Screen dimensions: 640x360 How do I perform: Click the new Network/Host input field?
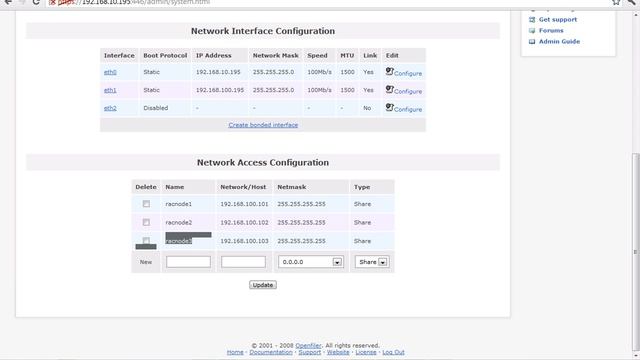tap(243, 262)
